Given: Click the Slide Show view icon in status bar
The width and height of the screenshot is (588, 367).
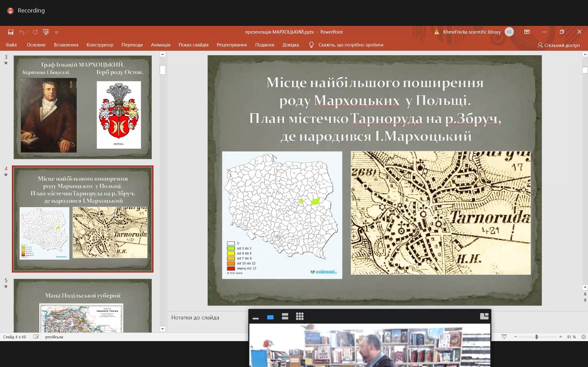Looking at the screenshot, I should pos(504,337).
